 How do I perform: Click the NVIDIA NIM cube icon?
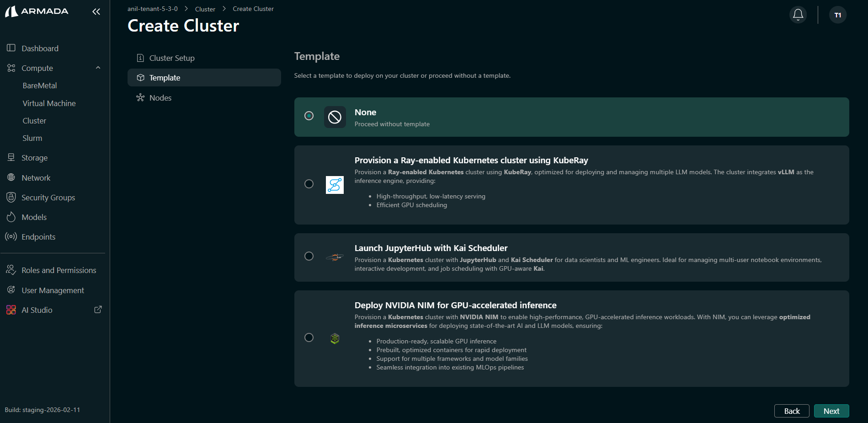click(x=335, y=338)
